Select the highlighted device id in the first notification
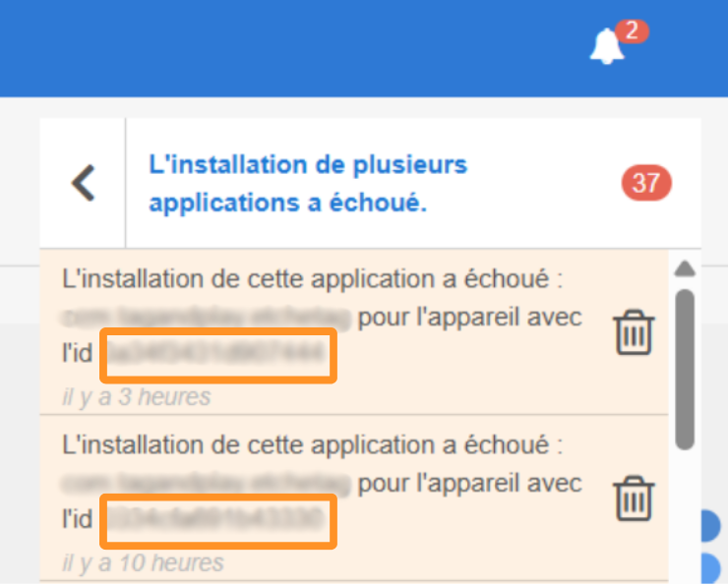The height and width of the screenshot is (586, 728). (218, 355)
